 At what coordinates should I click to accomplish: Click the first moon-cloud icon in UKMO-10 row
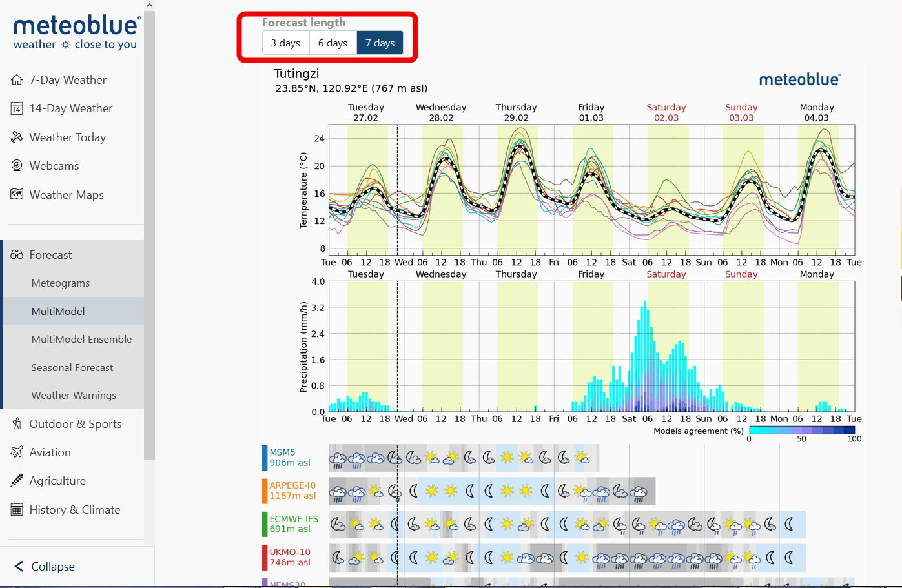pyautogui.click(x=338, y=557)
